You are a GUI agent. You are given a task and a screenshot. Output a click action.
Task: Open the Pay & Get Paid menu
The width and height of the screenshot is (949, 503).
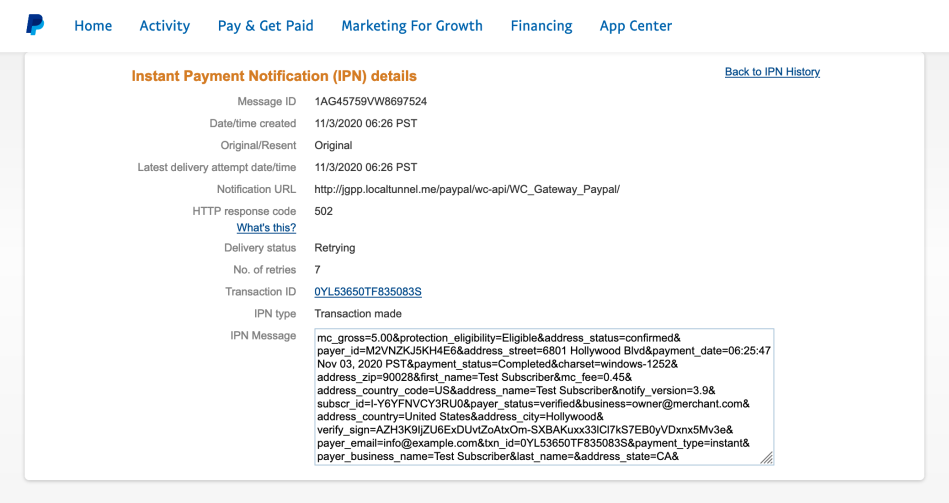click(266, 26)
